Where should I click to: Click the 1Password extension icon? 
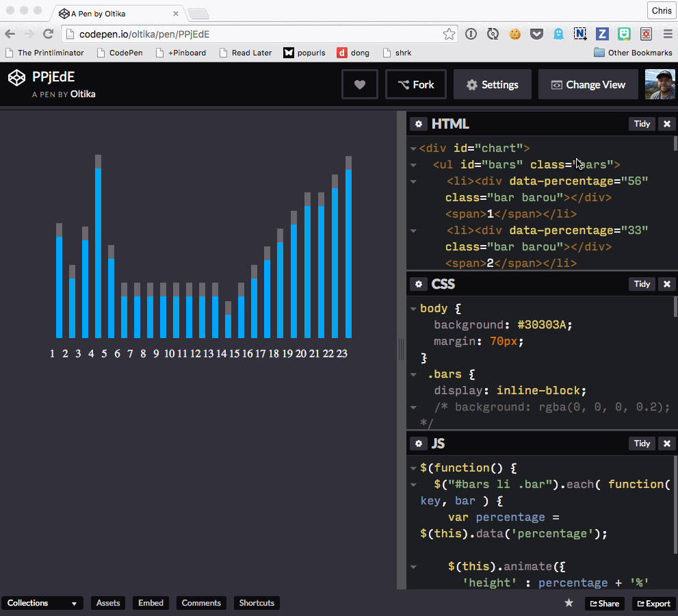pos(471,34)
